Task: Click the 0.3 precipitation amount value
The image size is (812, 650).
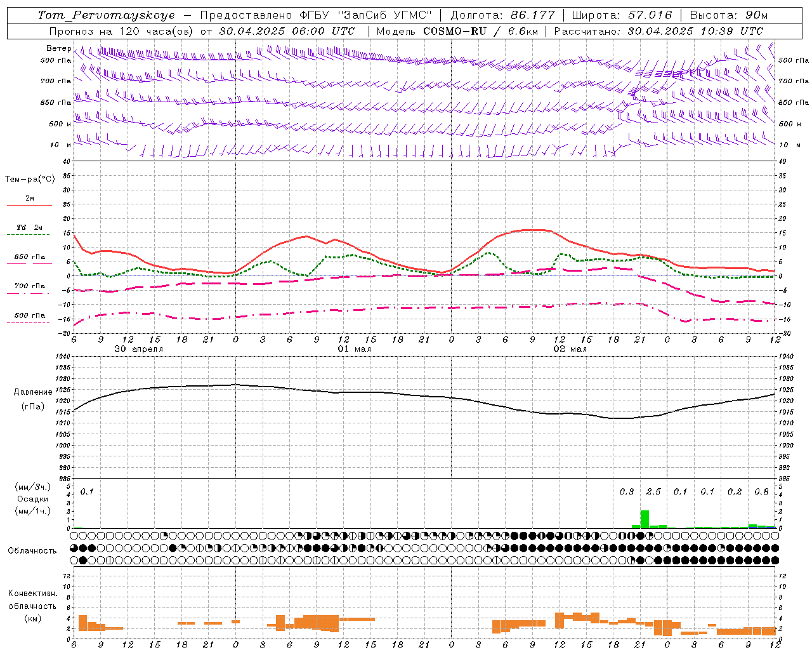Action: click(627, 492)
